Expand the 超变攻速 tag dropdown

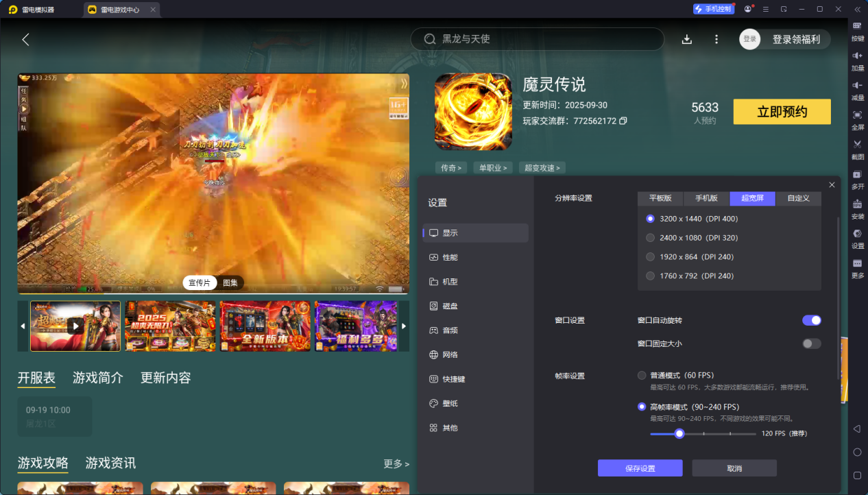(x=542, y=168)
